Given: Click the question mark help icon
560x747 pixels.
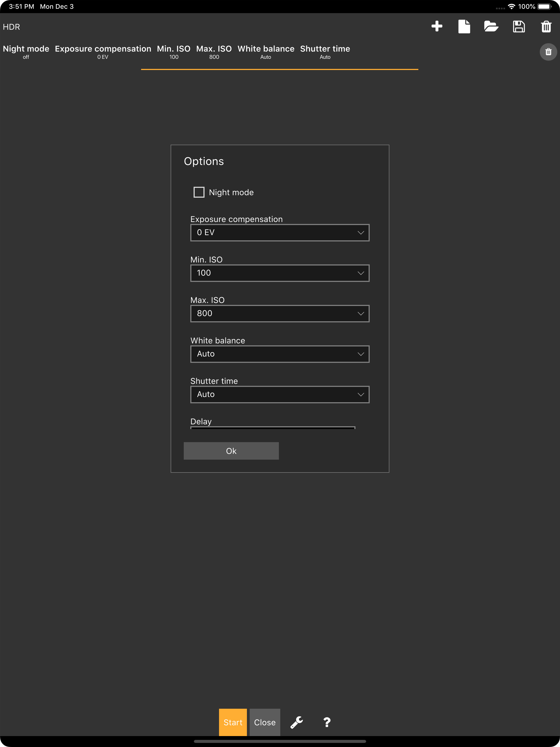Looking at the screenshot, I should point(326,722).
